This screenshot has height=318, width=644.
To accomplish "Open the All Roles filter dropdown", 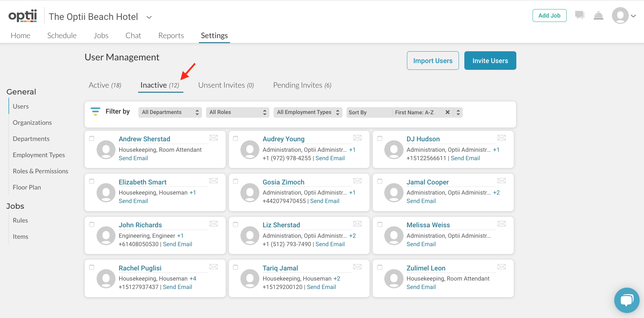I will click(238, 112).
